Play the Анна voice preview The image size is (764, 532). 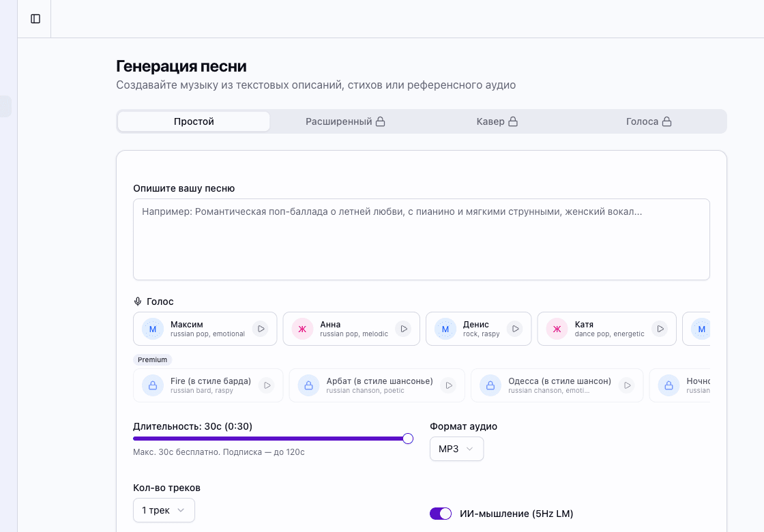[404, 329]
